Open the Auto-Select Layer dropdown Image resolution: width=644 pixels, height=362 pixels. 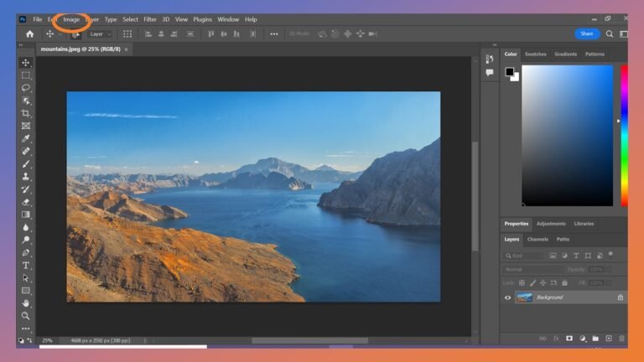coord(101,34)
